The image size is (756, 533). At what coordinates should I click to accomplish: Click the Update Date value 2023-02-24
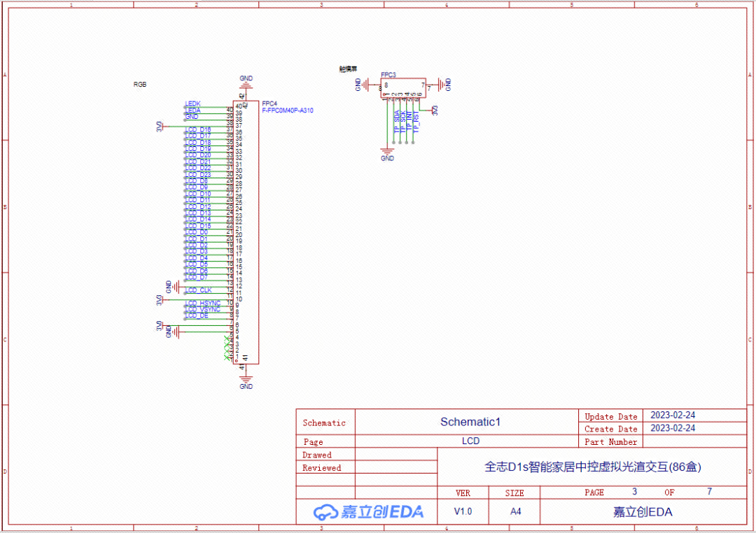673,416
